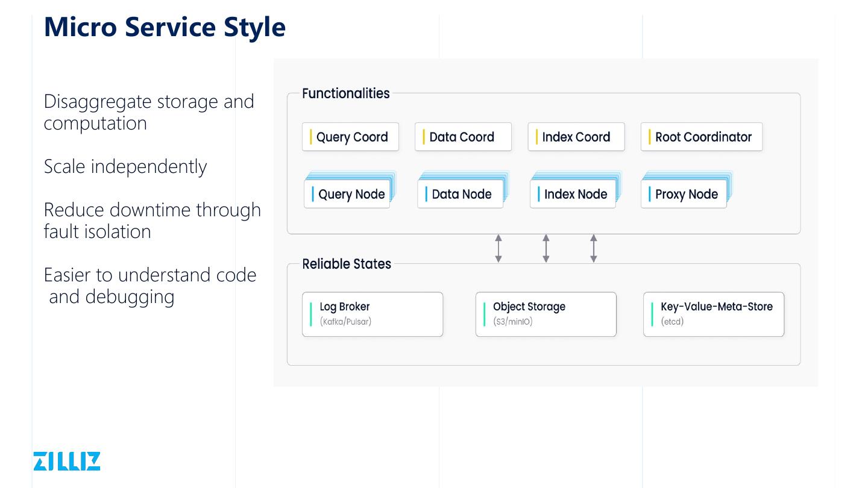Click the Reliable States section label

tap(347, 264)
